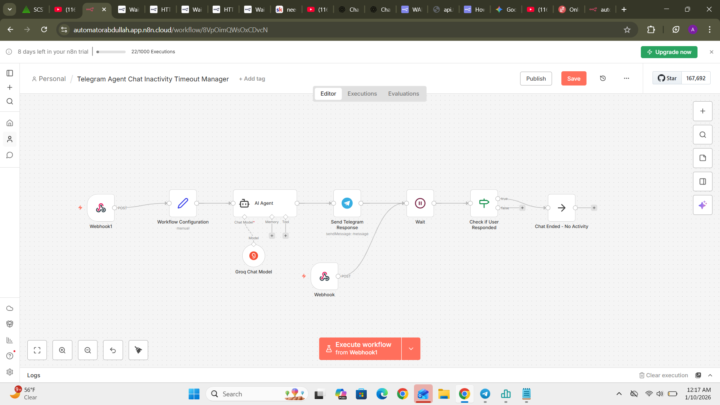Open node search on right canvas panel
Viewport: 720px width, 405px height.
pos(703,135)
